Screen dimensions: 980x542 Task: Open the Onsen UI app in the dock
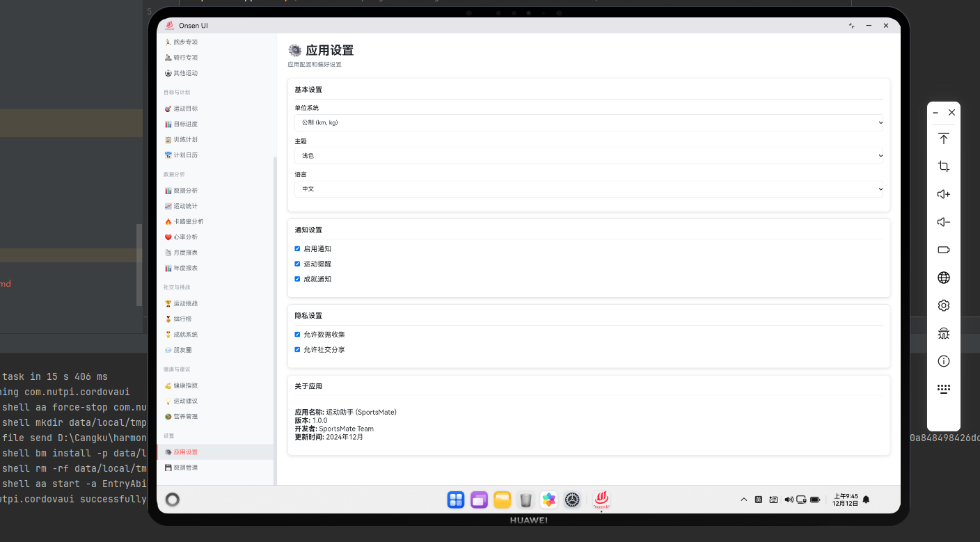tap(601, 500)
